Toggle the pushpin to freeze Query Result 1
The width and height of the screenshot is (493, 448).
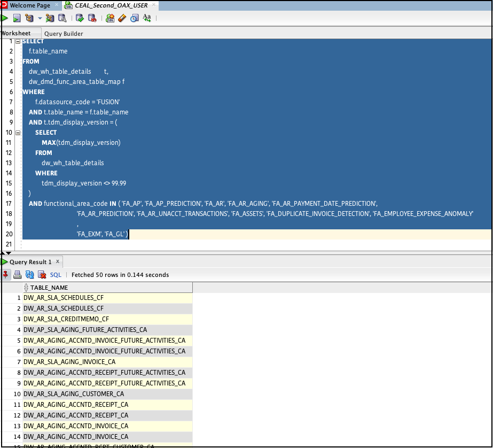(6, 274)
